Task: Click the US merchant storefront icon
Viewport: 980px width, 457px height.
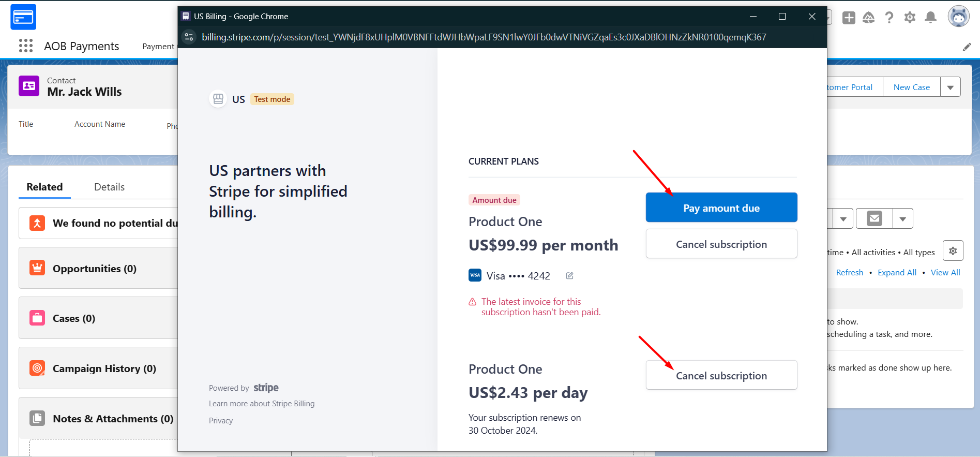Action: pos(218,99)
